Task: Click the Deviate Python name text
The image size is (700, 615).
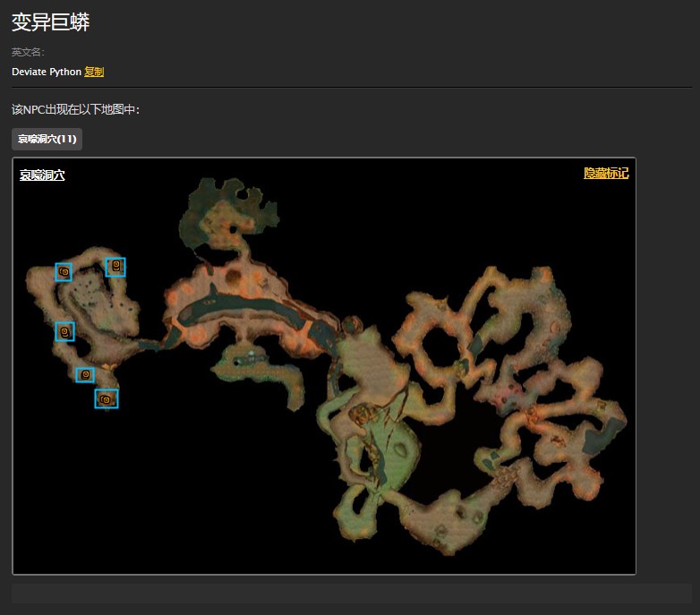Action: [47, 72]
